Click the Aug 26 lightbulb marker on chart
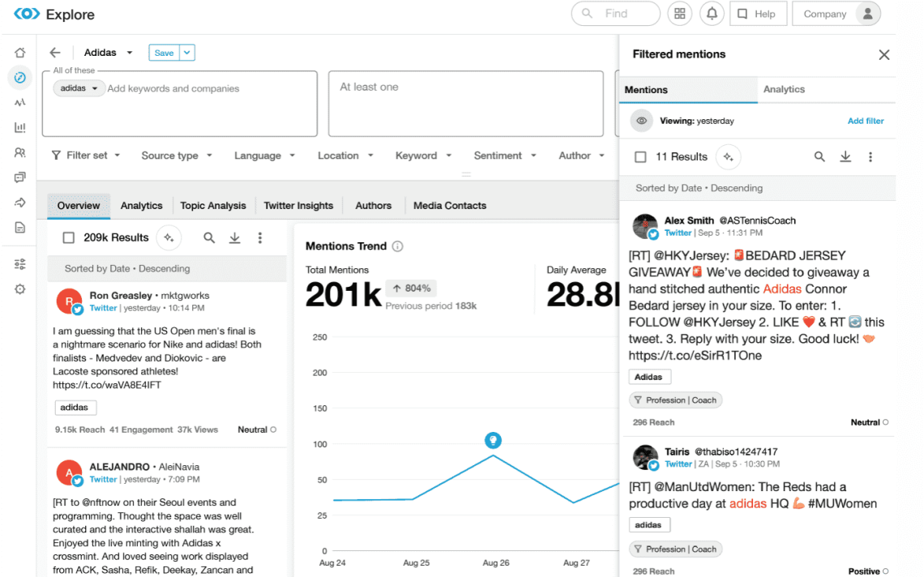Image resolution: width=924 pixels, height=577 pixels. [492, 440]
